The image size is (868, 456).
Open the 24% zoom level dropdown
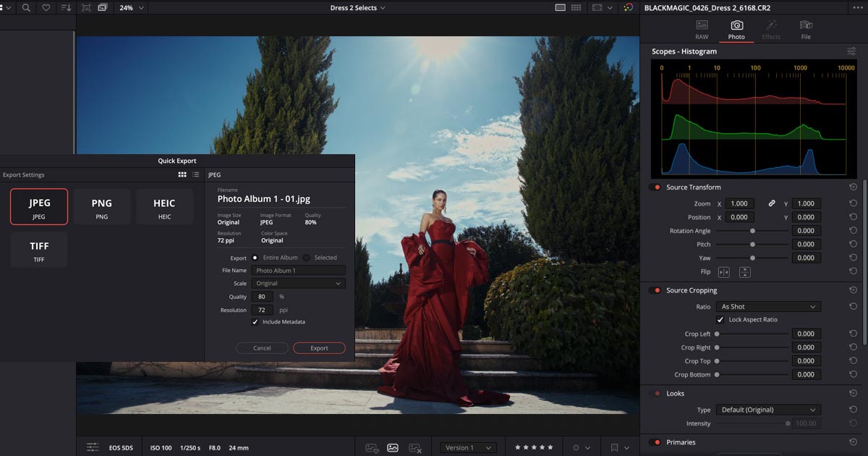point(132,7)
